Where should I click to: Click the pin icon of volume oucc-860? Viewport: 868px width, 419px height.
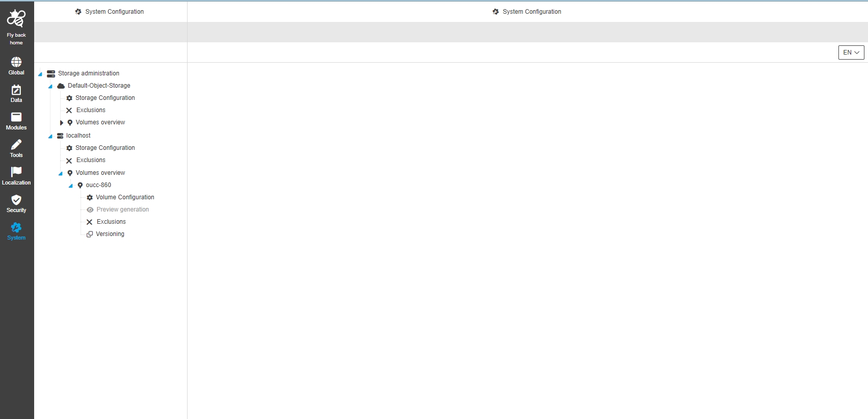coord(80,185)
